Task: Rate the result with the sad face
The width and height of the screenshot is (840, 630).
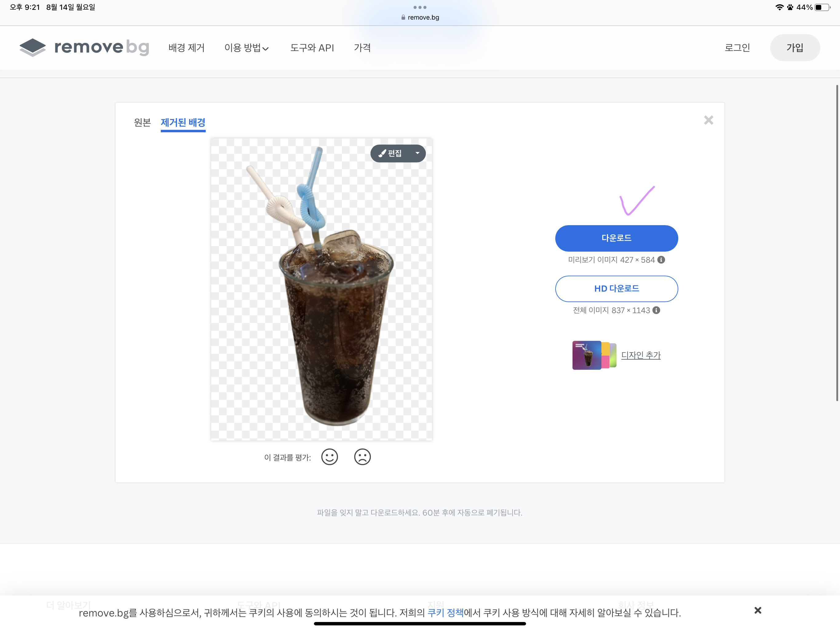Action: click(363, 457)
